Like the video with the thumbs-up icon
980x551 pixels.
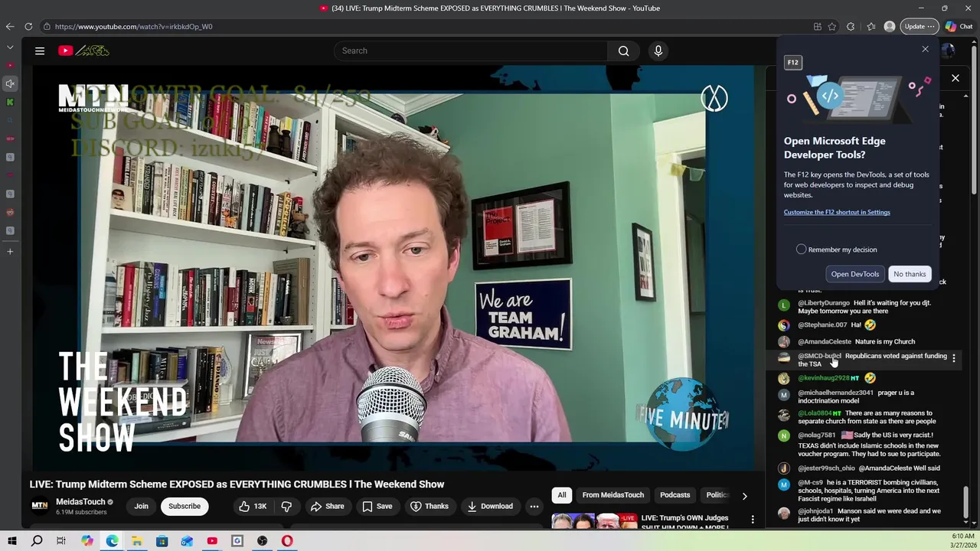(x=252, y=506)
